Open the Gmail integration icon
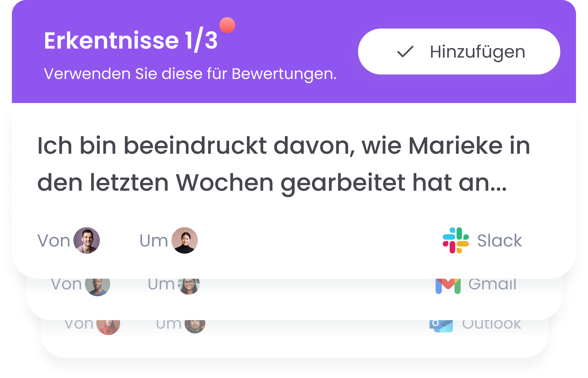588x378 pixels. pos(448,285)
